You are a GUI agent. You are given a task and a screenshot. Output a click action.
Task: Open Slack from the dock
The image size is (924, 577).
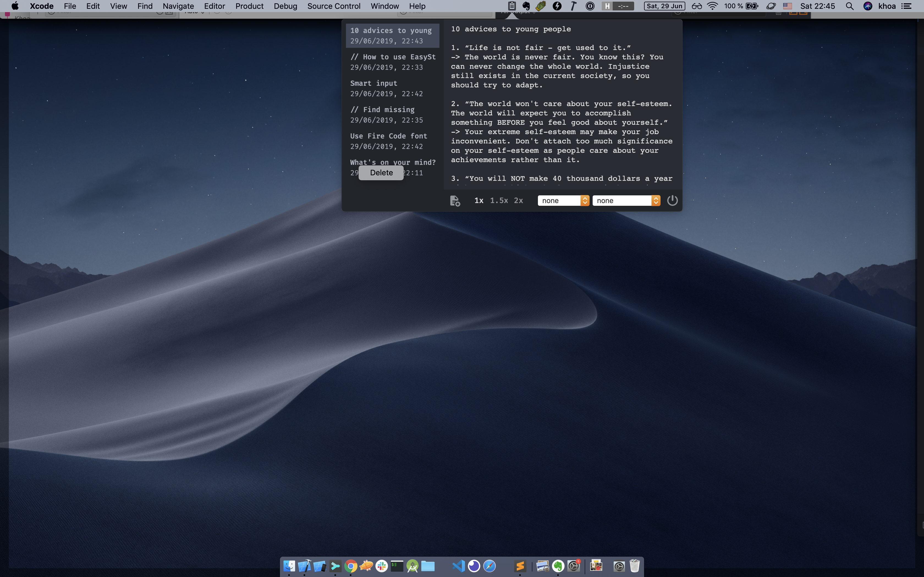(381, 566)
